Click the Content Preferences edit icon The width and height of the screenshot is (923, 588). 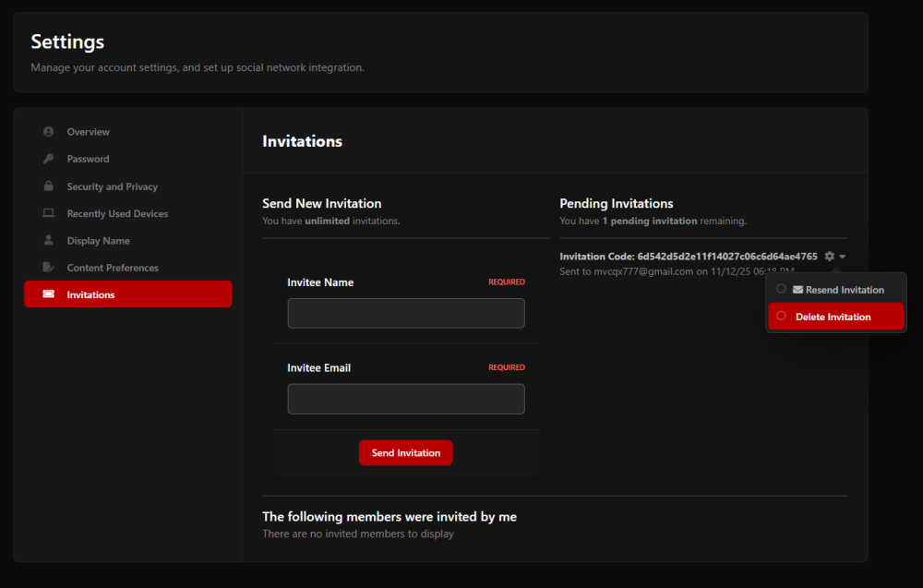pyautogui.click(x=48, y=267)
